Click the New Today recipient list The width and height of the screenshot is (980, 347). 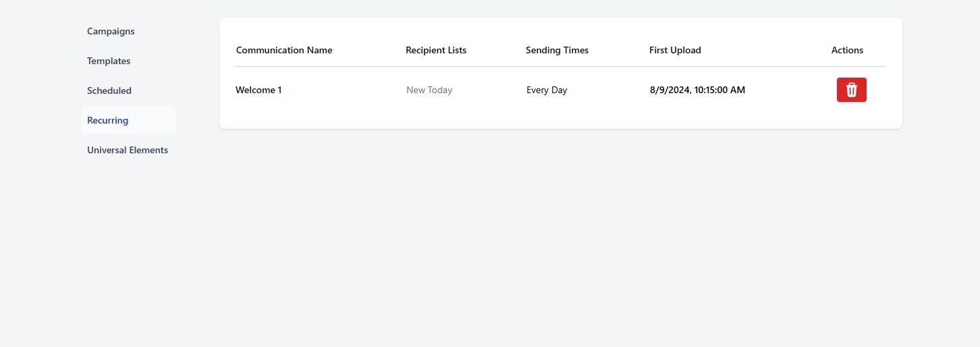429,90
